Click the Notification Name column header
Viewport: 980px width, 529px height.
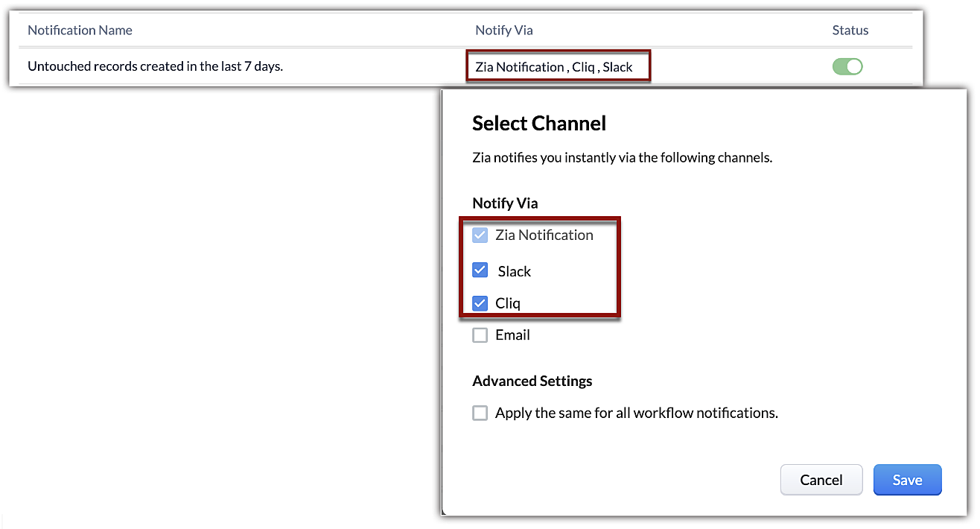click(x=80, y=31)
